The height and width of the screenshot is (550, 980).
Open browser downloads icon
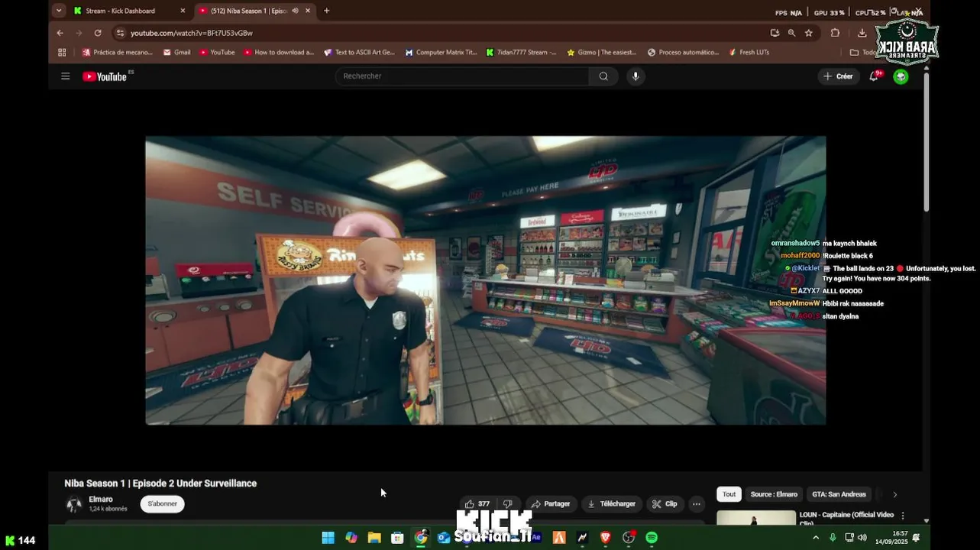coord(862,33)
